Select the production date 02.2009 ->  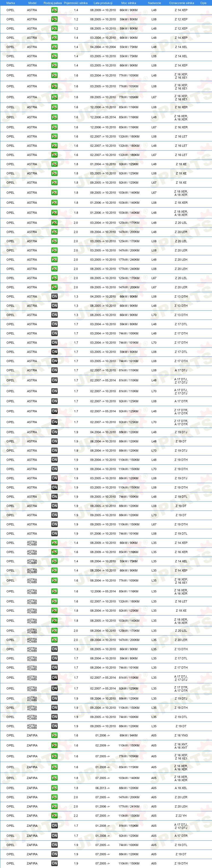click(x=103, y=745)
